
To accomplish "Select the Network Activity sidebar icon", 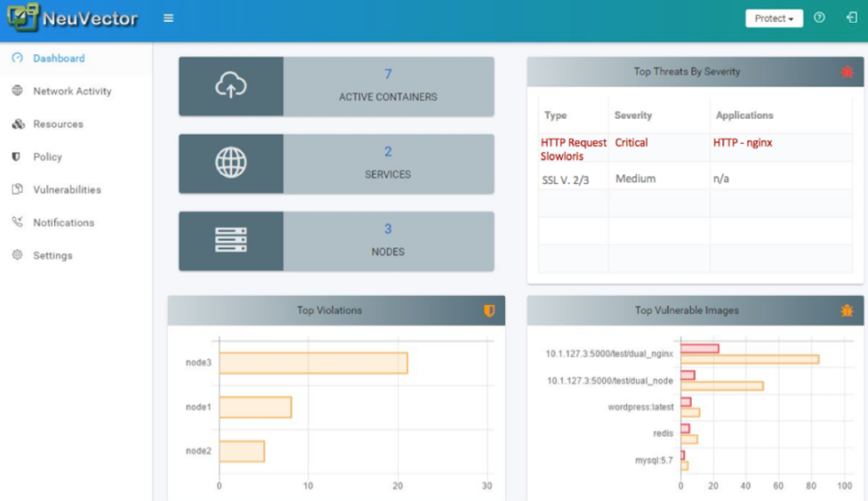I will point(19,91).
